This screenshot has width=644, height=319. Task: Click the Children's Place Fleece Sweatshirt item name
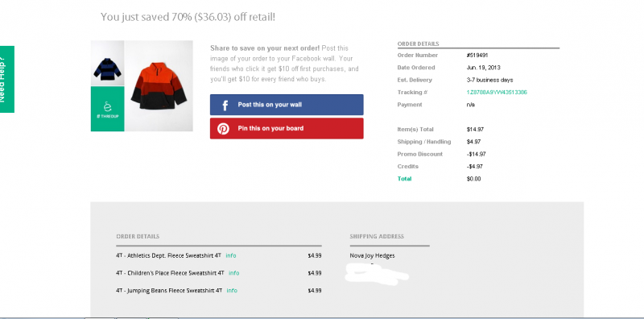click(171, 273)
